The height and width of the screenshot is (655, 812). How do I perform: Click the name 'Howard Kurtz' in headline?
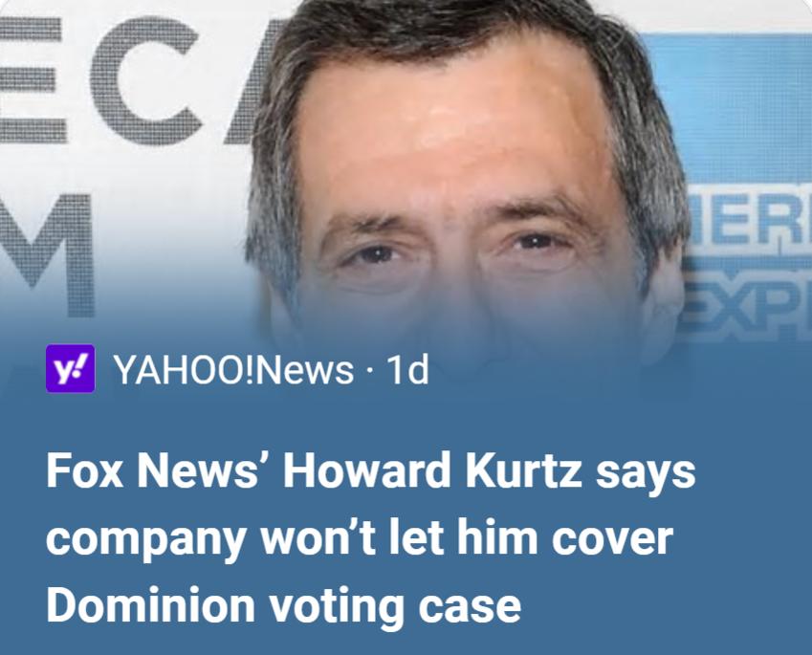[432, 470]
